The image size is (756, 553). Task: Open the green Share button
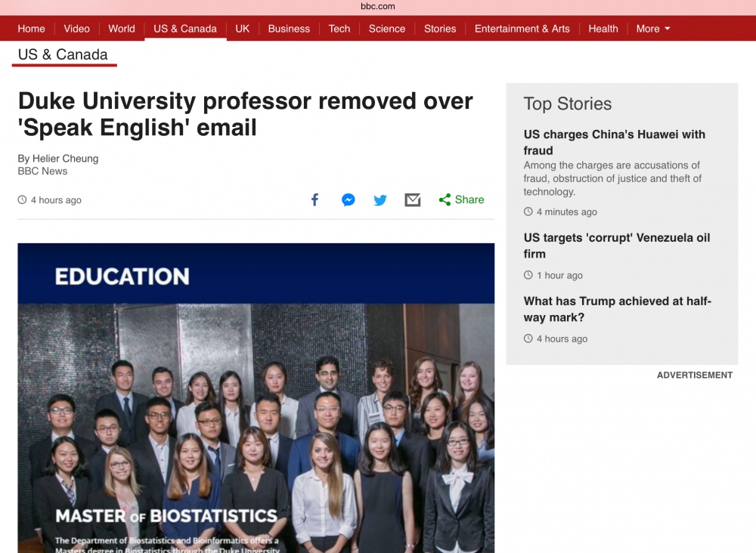(461, 200)
